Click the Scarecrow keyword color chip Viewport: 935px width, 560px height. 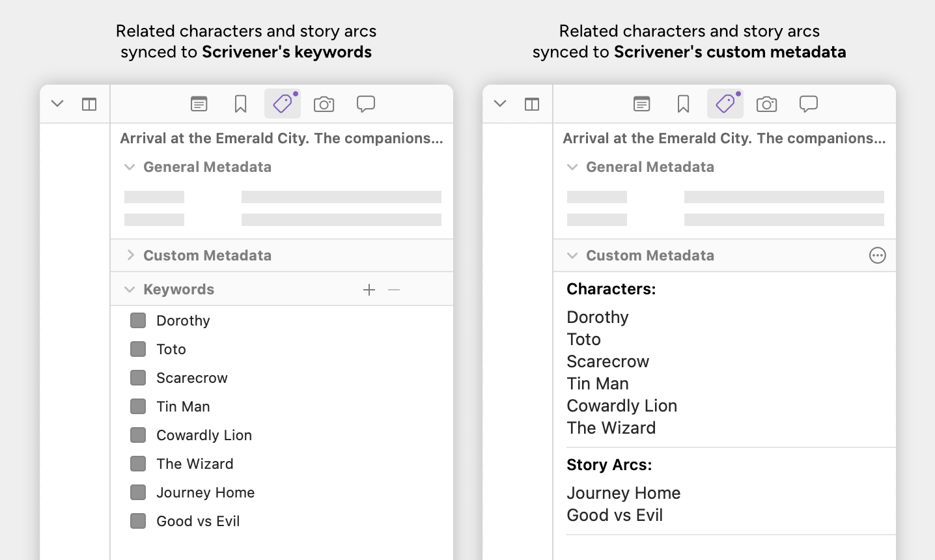[x=138, y=378]
